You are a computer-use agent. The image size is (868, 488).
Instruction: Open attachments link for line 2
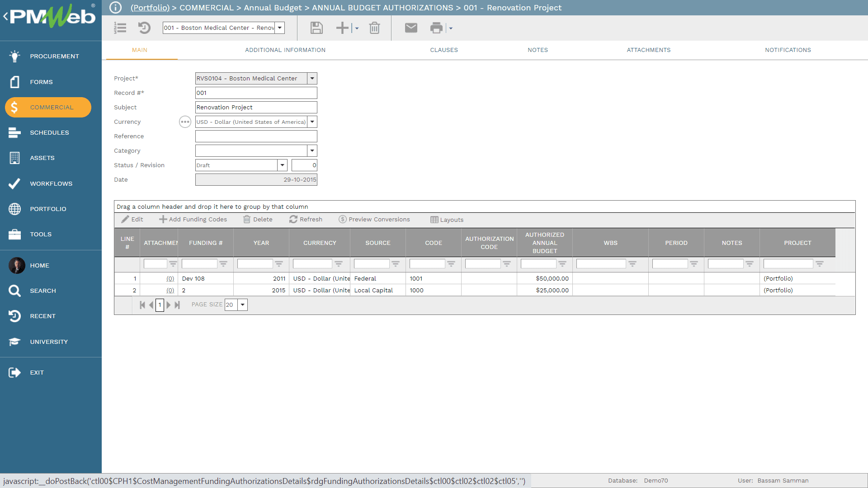pyautogui.click(x=170, y=290)
